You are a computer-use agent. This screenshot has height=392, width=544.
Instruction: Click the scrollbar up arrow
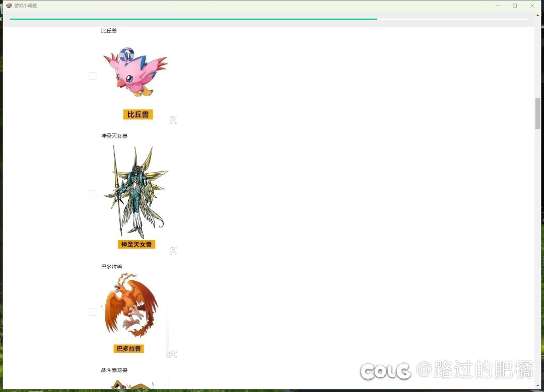[x=538, y=15]
